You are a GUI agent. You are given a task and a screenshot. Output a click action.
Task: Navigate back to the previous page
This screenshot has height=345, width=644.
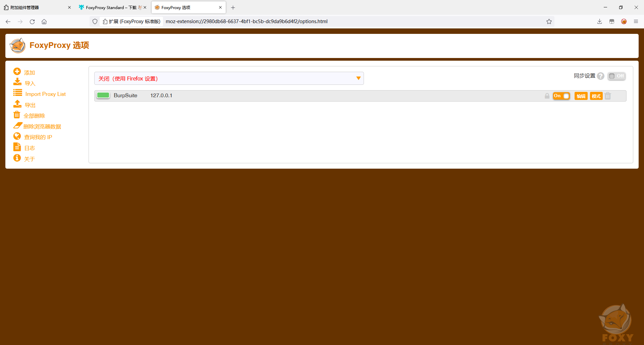coord(8,21)
